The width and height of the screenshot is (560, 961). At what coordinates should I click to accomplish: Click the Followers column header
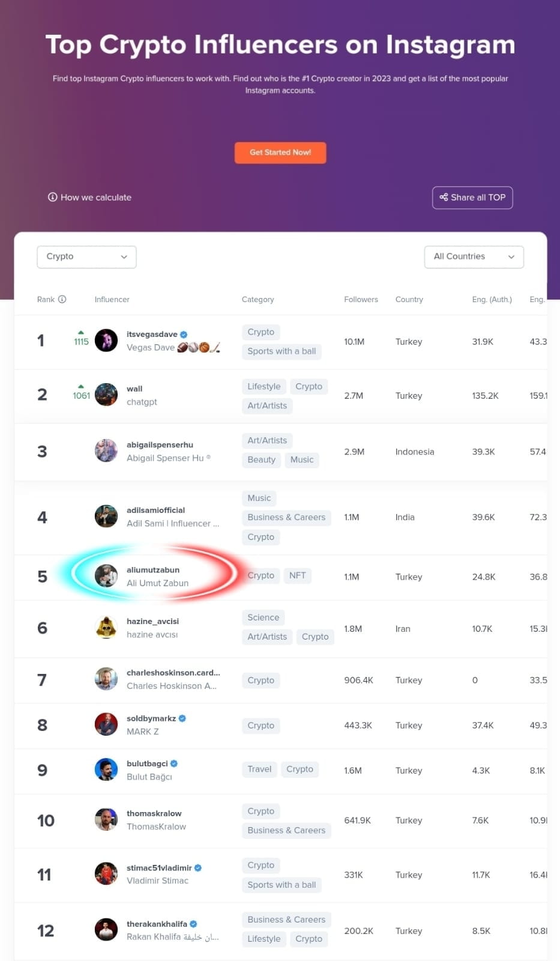[x=361, y=299]
